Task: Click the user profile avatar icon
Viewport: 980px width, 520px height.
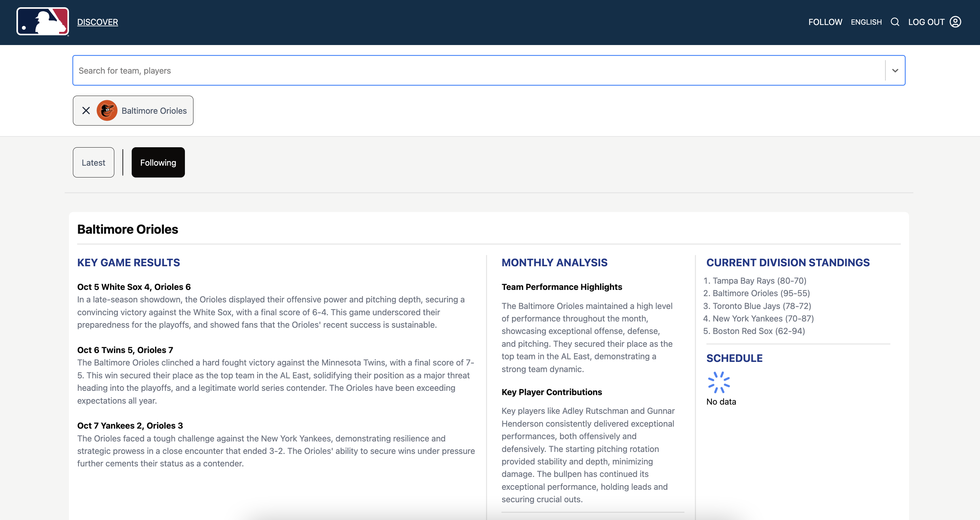Action: 955,22
